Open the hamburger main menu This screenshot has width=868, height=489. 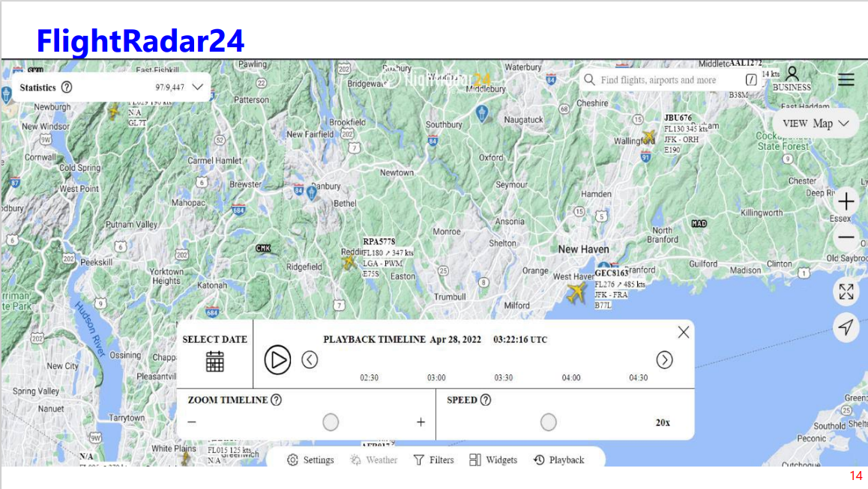[x=846, y=80]
